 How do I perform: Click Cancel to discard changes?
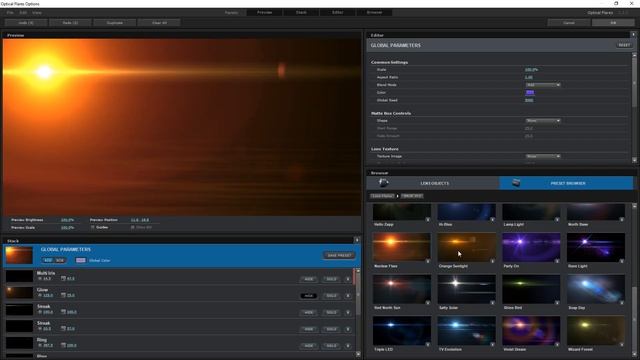(x=569, y=23)
